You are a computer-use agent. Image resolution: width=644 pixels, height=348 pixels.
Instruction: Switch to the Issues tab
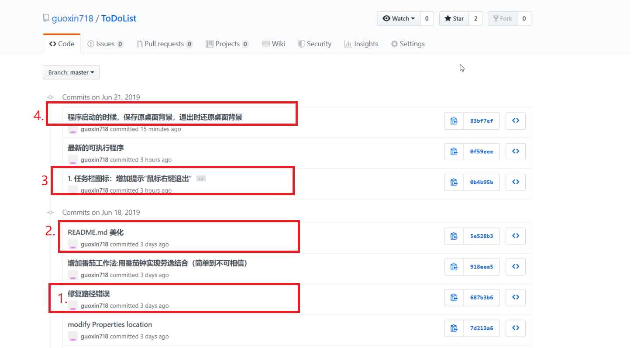click(105, 44)
